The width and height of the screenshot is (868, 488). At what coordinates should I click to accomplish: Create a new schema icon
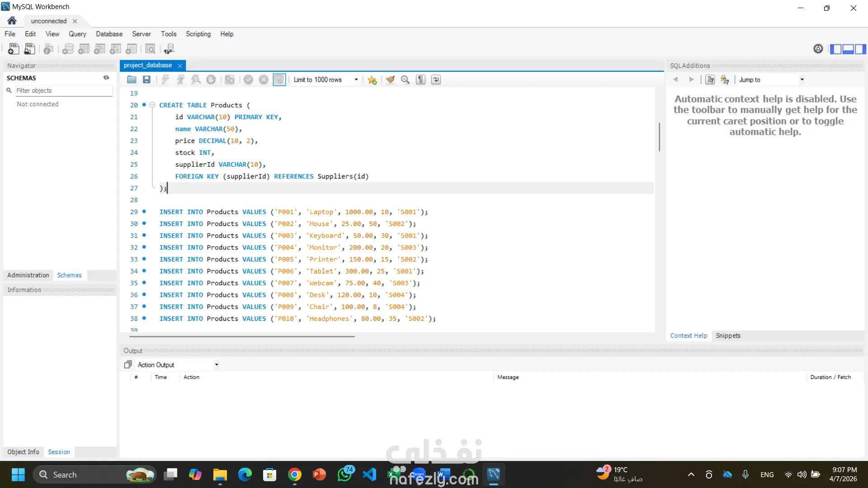(68, 49)
